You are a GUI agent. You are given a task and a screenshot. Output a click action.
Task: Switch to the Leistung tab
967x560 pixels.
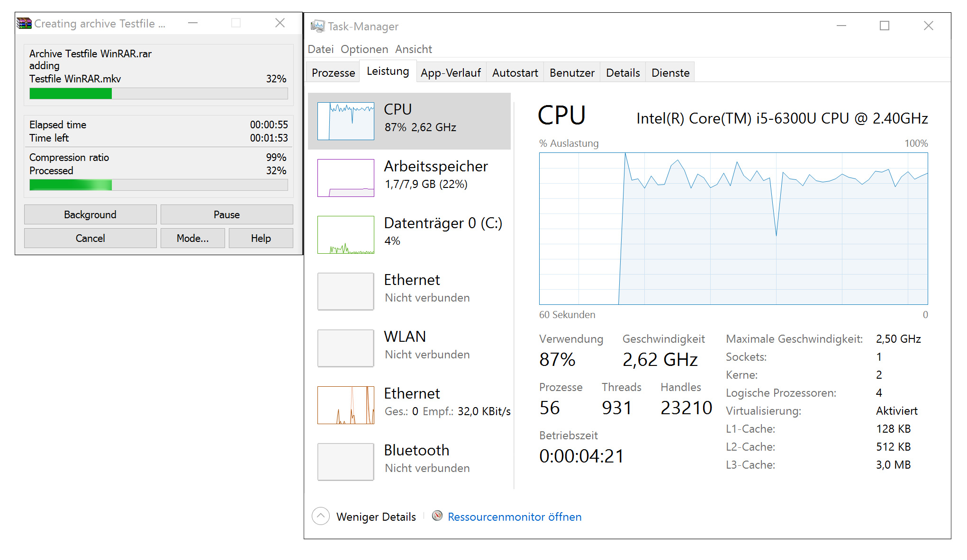pos(388,71)
